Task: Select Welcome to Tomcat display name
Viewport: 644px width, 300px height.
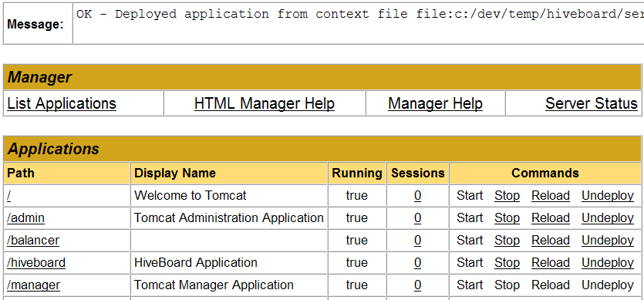Action: coord(191,196)
